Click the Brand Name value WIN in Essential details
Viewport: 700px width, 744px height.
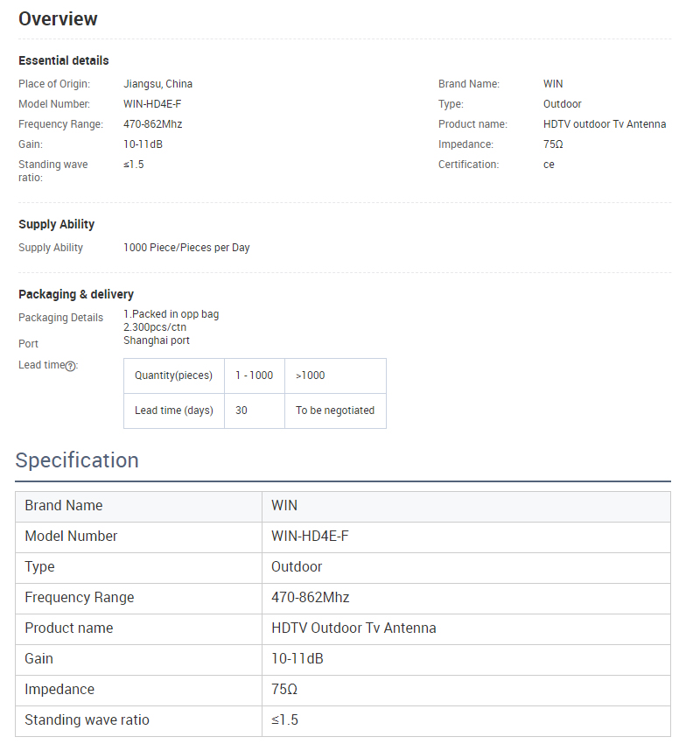click(x=553, y=84)
